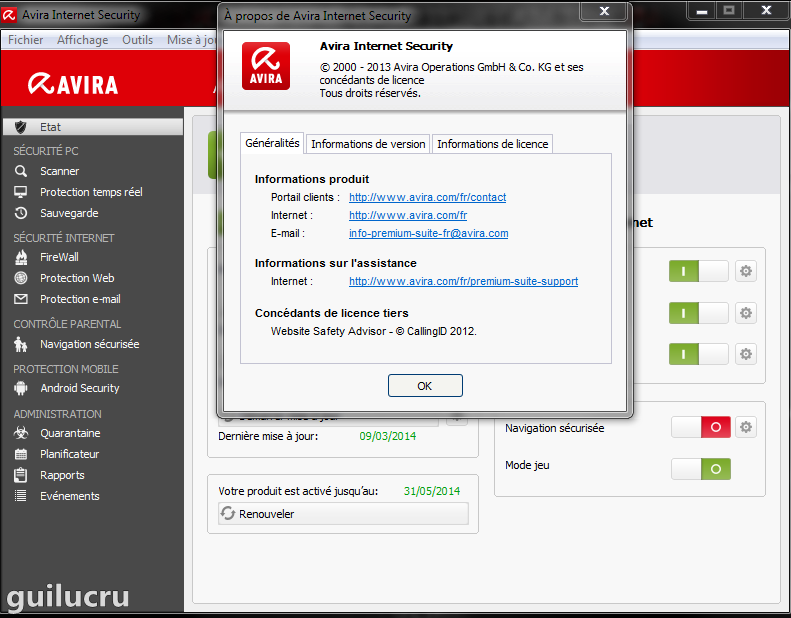Click the 31/05/2014 activation date
The width and height of the screenshot is (791, 618).
pos(432,491)
